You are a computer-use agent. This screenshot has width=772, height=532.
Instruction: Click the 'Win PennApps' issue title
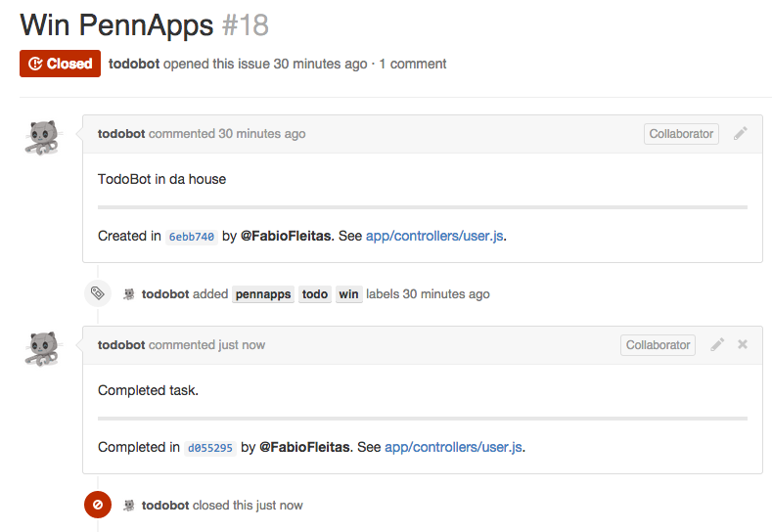[116, 25]
